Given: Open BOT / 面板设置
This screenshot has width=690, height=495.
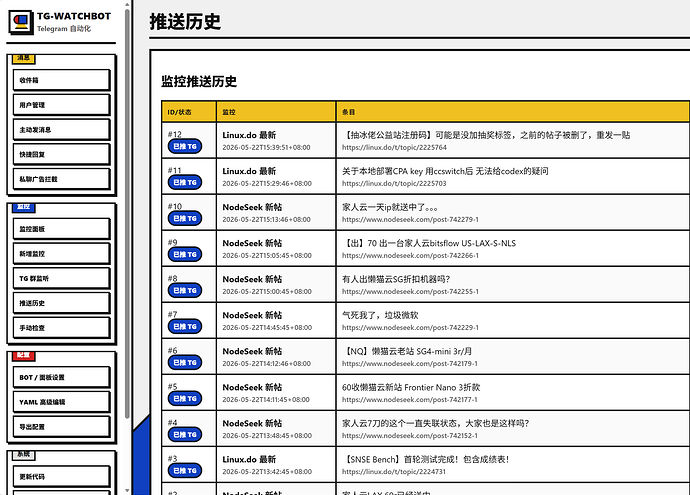Looking at the screenshot, I should (x=61, y=377).
